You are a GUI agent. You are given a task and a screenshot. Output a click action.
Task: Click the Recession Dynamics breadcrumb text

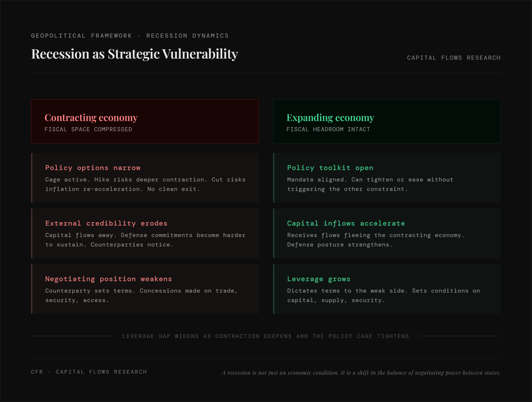(x=187, y=36)
